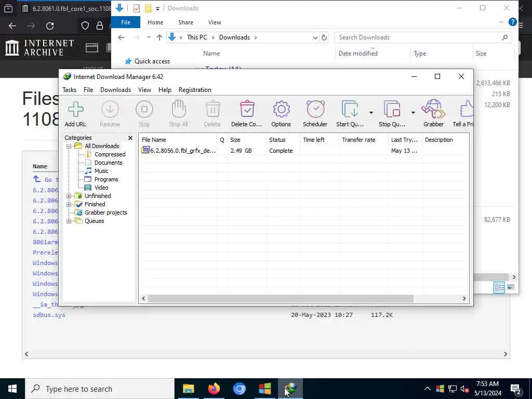Viewport: 532px width, 399px height.
Task: Open the Downloads menu in IDM
Action: [x=115, y=90]
